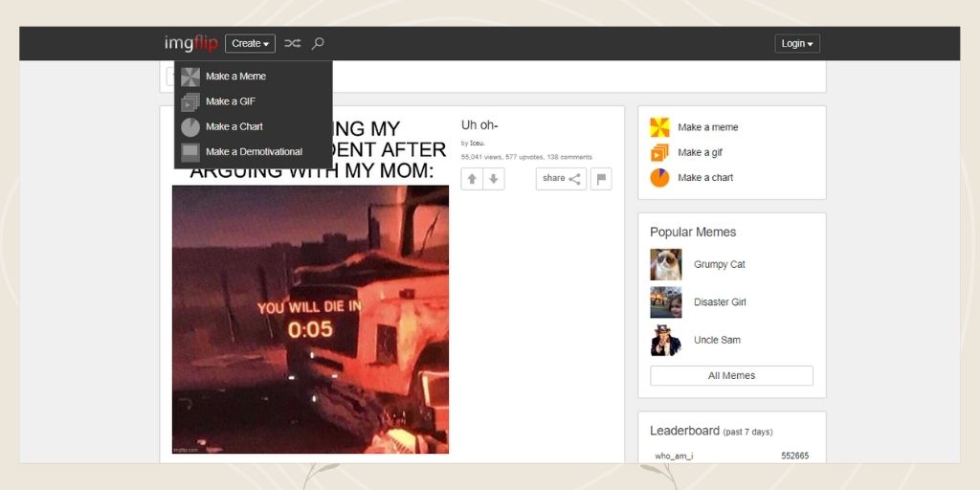The height and width of the screenshot is (490, 980).
Task: Click the Demotivational poster icon
Action: click(190, 152)
